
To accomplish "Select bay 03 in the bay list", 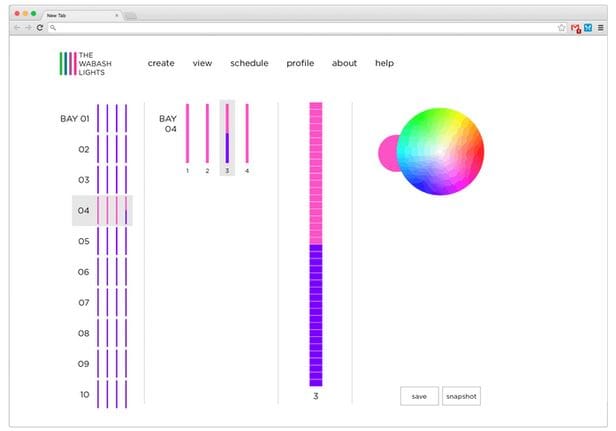I will tap(102, 180).
